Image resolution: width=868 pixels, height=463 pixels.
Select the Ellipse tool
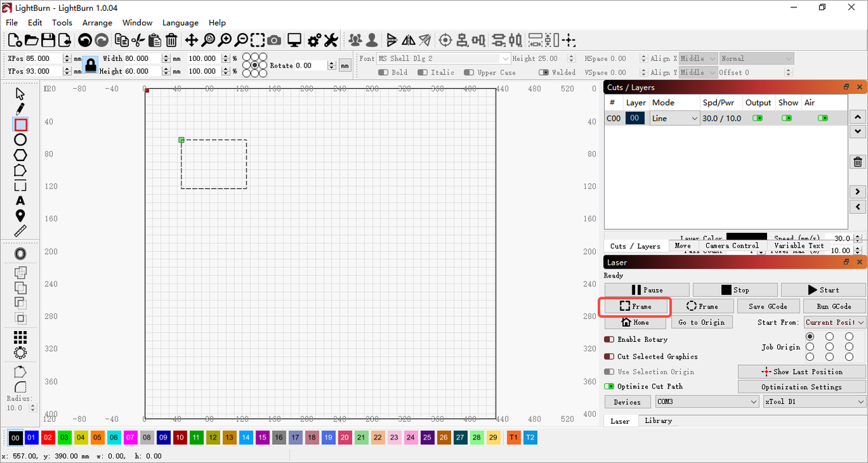pyautogui.click(x=20, y=139)
